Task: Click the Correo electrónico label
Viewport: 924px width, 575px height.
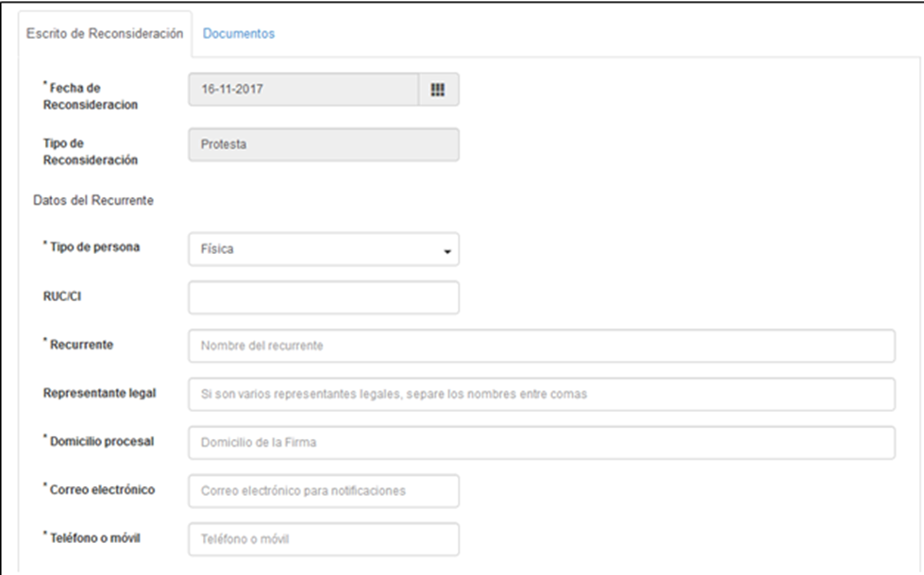Action: click(x=99, y=489)
